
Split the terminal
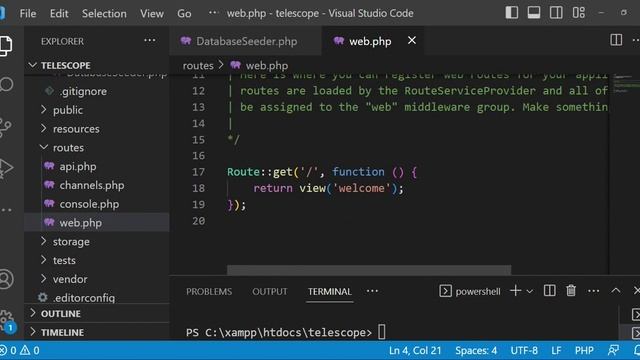click(x=549, y=291)
